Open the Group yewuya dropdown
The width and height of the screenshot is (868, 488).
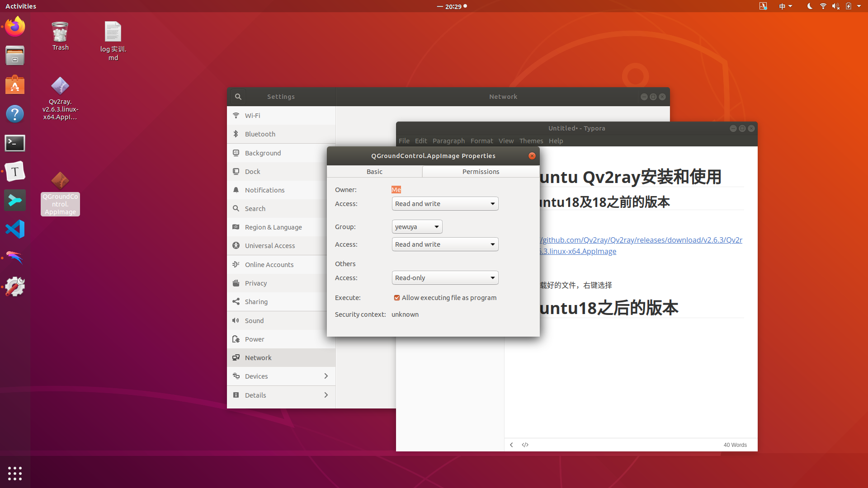(417, 227)
